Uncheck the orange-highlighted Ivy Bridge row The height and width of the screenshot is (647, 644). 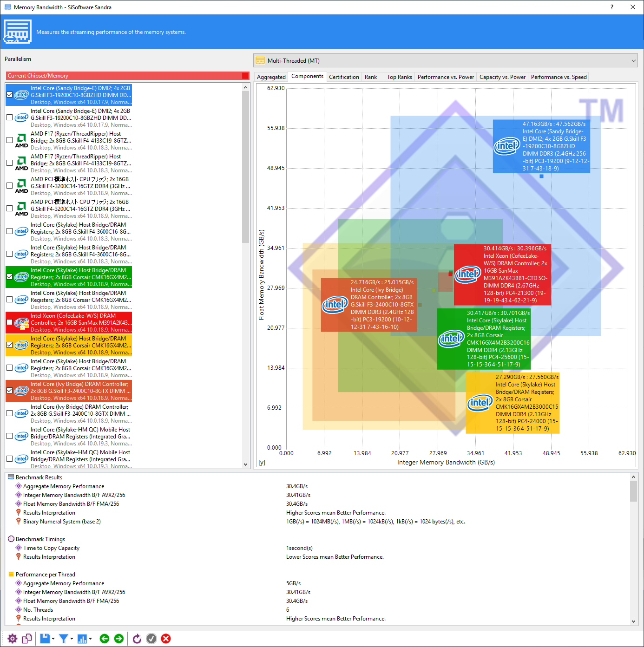(9, 391)
